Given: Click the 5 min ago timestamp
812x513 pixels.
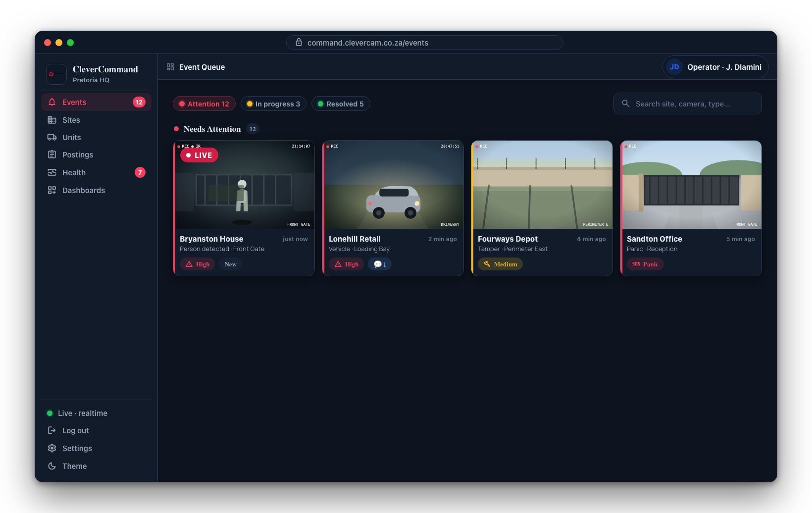Looking at the screenshot, I should coord(740,239).
